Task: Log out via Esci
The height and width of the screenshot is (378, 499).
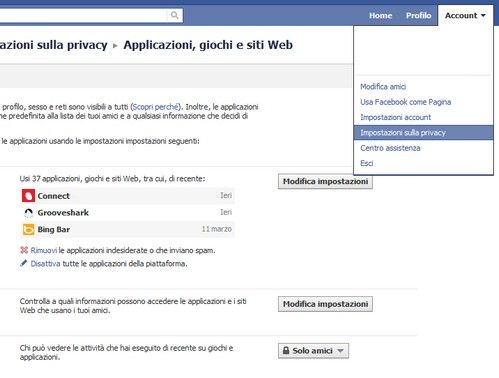Action: (366, 163)
